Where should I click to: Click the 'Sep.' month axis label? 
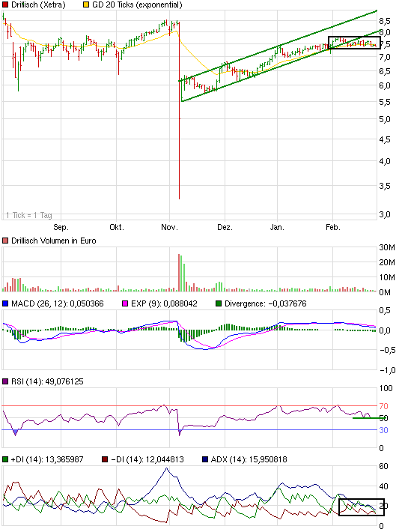[61, 227]
